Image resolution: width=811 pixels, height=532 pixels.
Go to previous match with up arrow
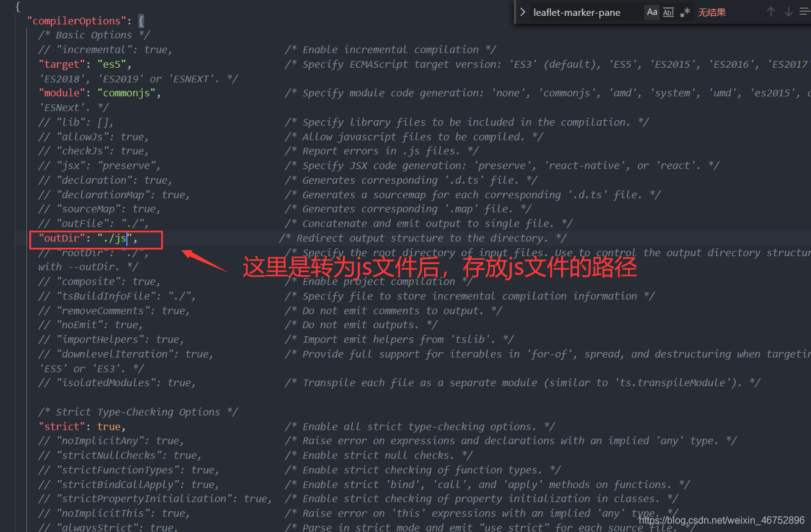point(771,12)
